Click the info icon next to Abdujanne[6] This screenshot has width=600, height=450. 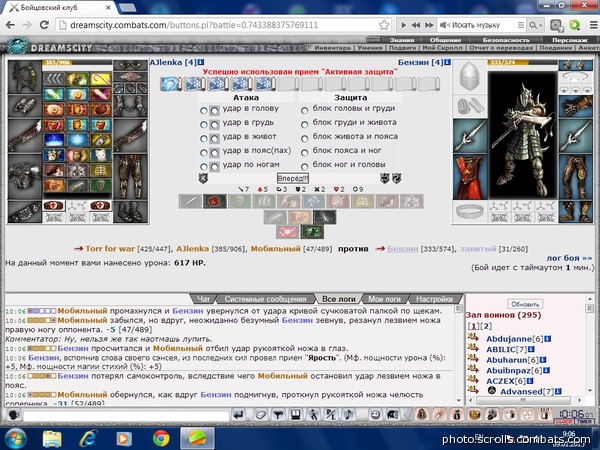548,339
